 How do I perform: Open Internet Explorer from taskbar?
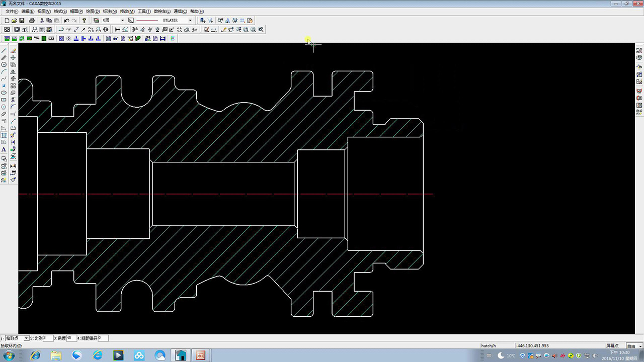click(35, 355)
